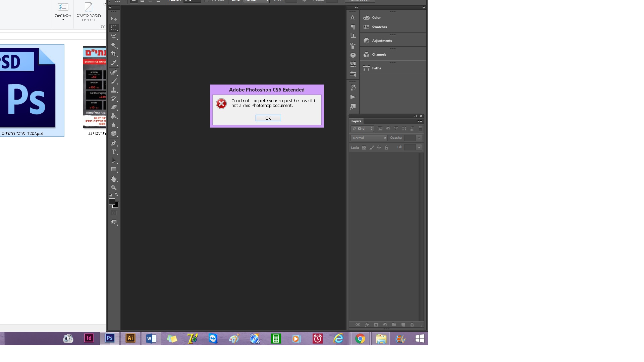Viewport: 644px width, 362px height.
Task: Select the Pen tool
Action: (x=114, y=143)
